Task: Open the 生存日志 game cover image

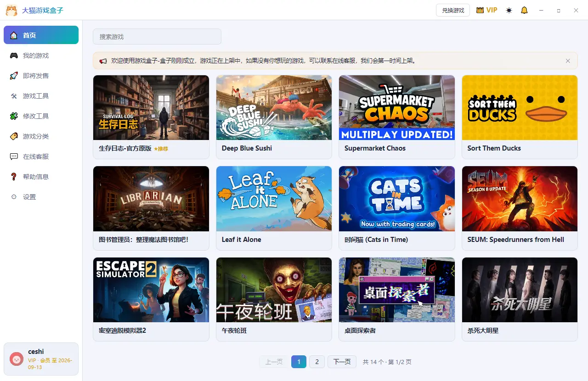Action: point(151,107)
